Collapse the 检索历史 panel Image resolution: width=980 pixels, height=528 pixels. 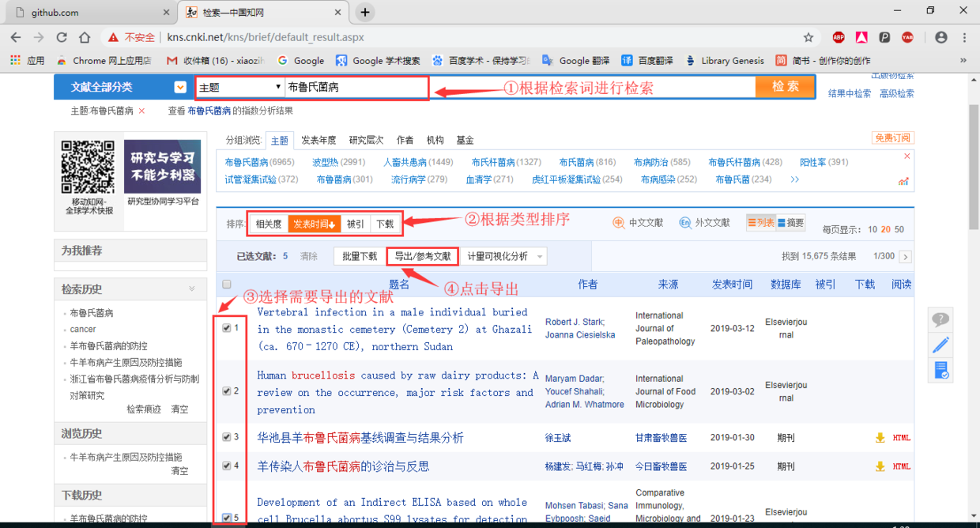pyautogui.click(x=192, y=289)
